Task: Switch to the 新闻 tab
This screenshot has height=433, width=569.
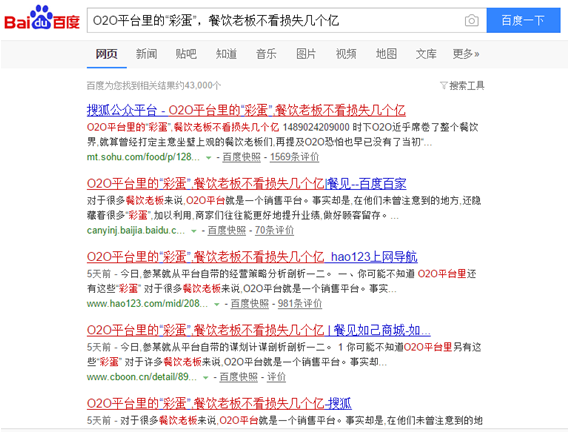Action: 146,54
